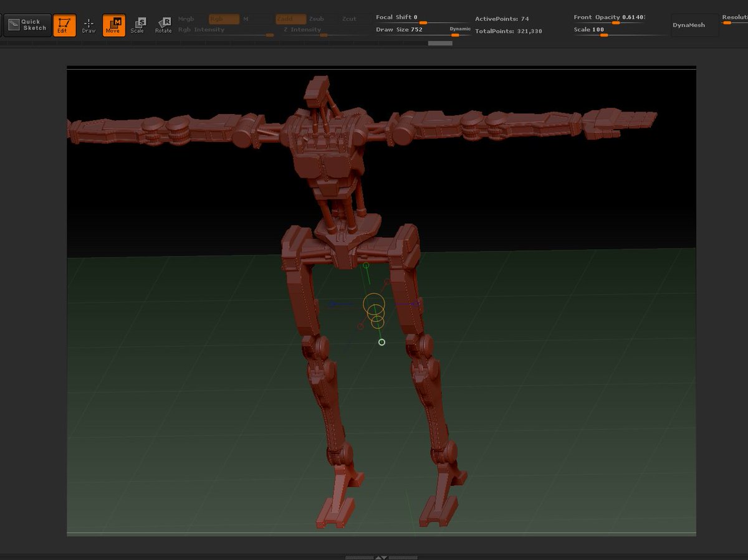
Task: Click the green top circle of transpose line
Action: pos(366,265)
